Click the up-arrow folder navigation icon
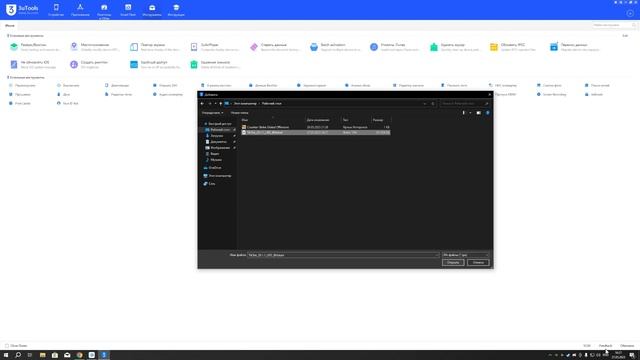This screenshot has width=640, height=360. 221,104
